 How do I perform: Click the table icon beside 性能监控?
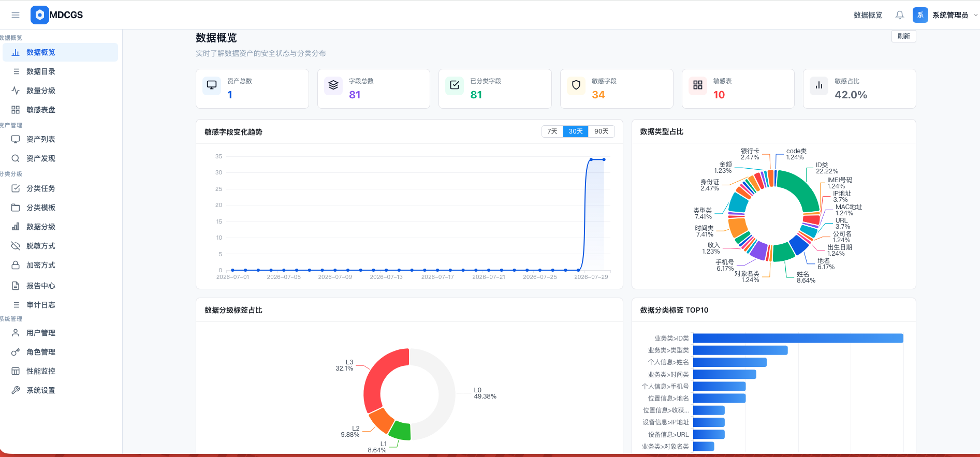(x=16, y=371)
